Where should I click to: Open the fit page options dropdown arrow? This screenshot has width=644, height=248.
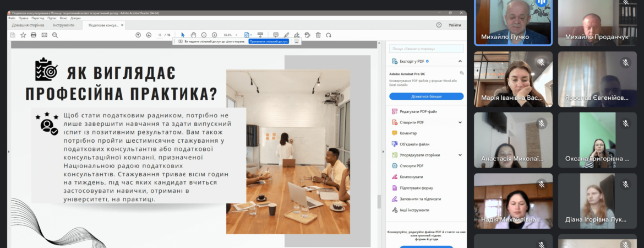point(251,35)
